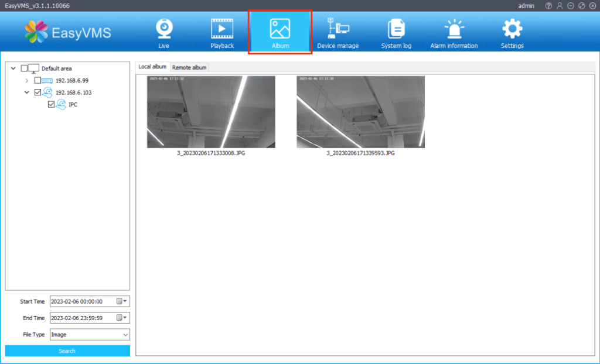Viewport: 600px width, 364px height.
Task: Open the Start Time calendar picker
Action: pyautogui.click(x=121, y=301)
